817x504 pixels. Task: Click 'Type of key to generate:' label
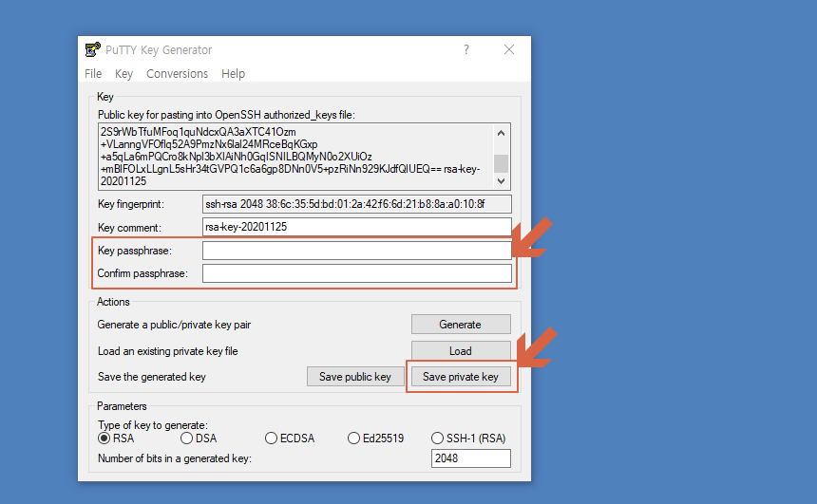(x=153, y=425)
